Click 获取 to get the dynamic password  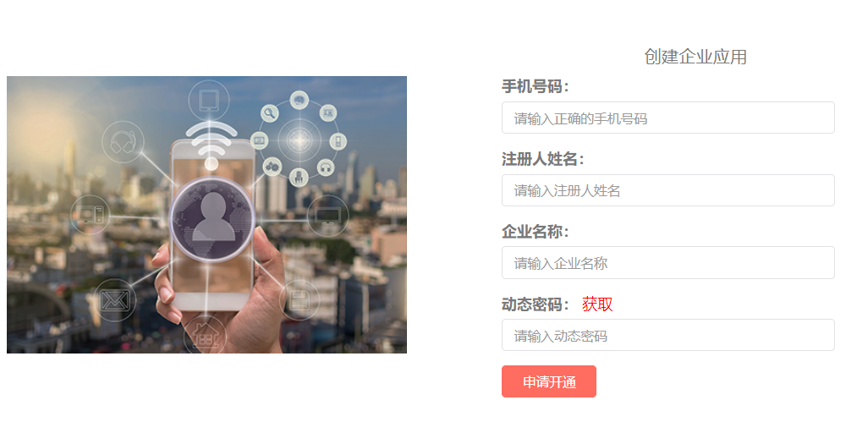pos(597,304)
